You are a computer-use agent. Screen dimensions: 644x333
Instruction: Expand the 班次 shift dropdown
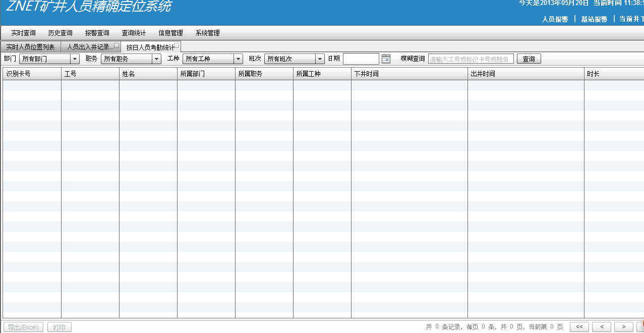click(320, 59)
